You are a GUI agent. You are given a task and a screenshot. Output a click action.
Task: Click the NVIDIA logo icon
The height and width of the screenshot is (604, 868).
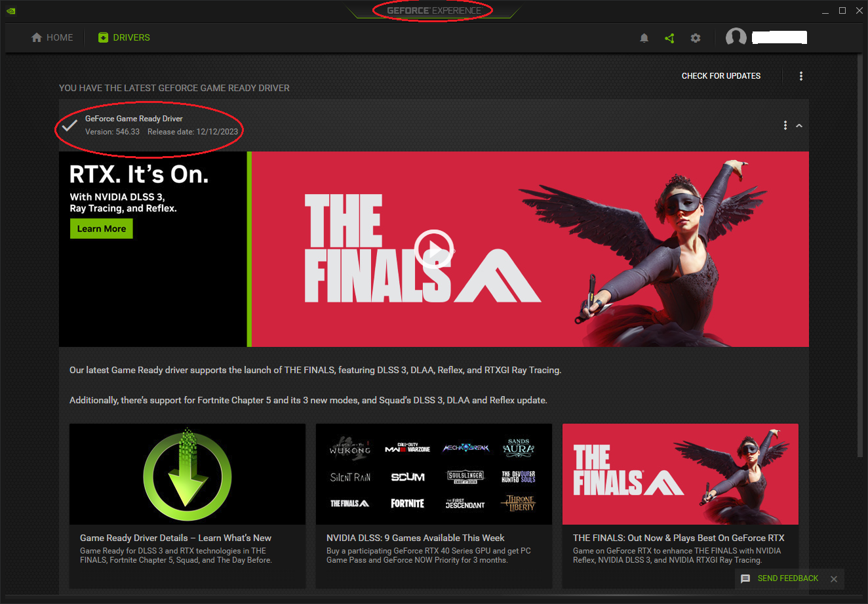tap(10, 10)
